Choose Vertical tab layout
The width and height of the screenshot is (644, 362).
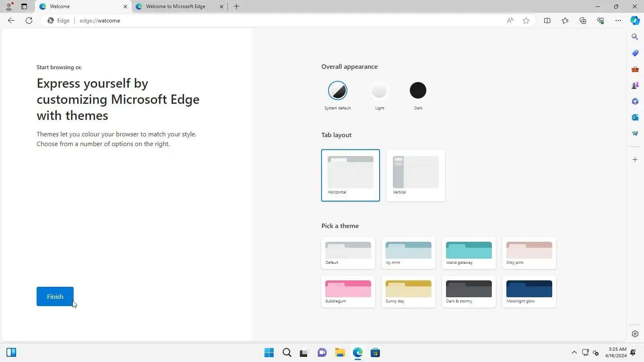tap(416, 175)
